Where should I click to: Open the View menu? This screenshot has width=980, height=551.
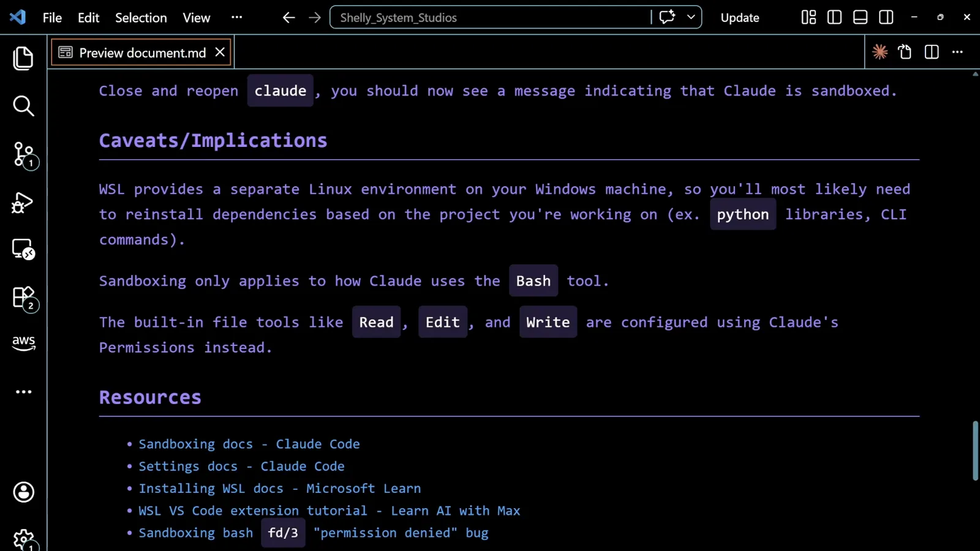pyautogui.click(x=196, y=18)
